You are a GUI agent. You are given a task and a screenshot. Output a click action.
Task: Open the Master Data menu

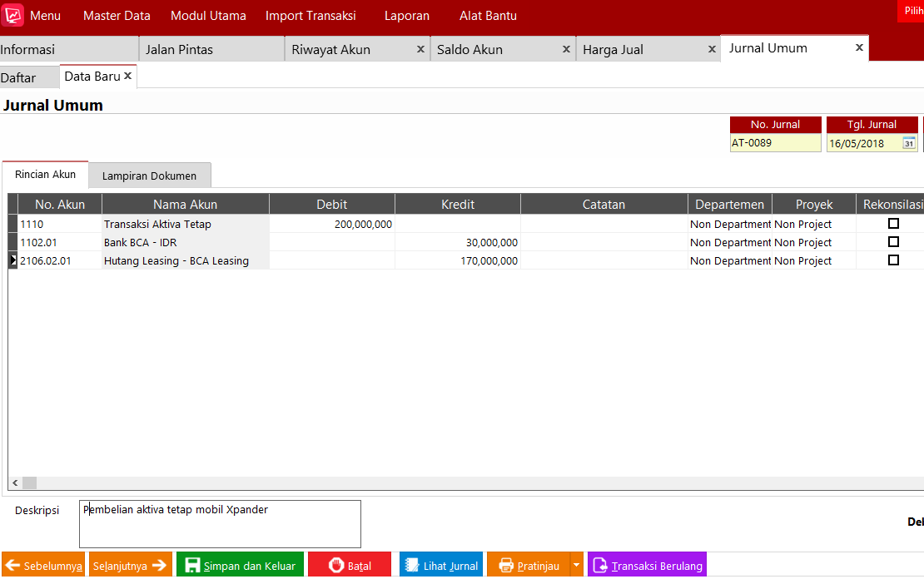pos(117,16)
